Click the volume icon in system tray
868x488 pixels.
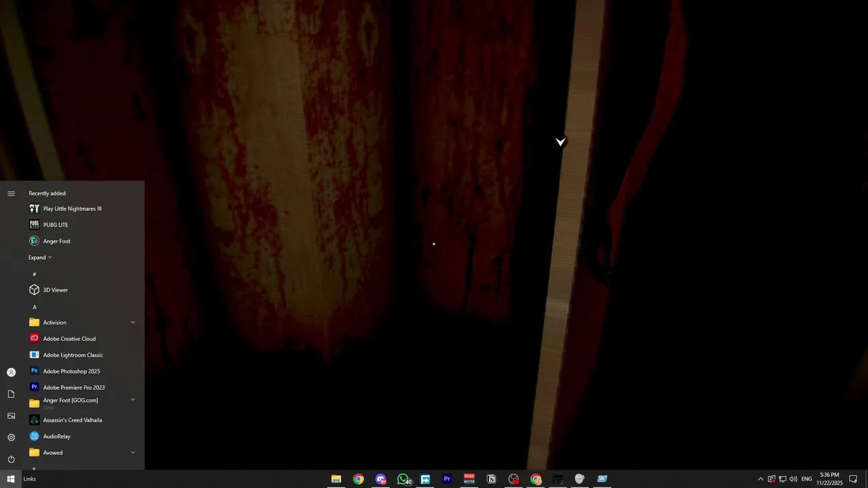pos(793,479)
